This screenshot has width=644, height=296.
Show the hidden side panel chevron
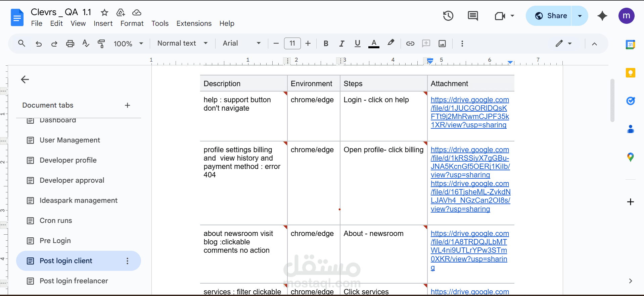[x=630, y=281]
